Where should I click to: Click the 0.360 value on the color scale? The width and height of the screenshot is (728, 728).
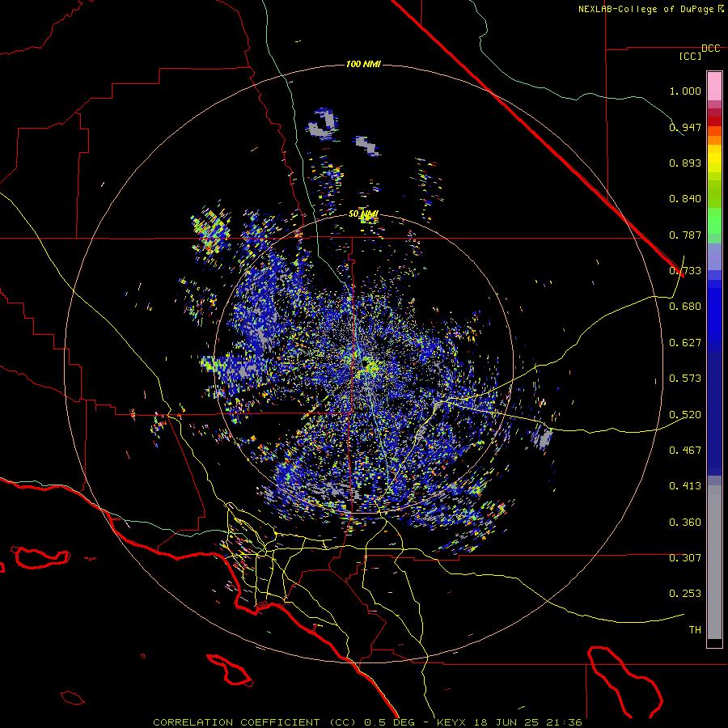click(685, 523)
